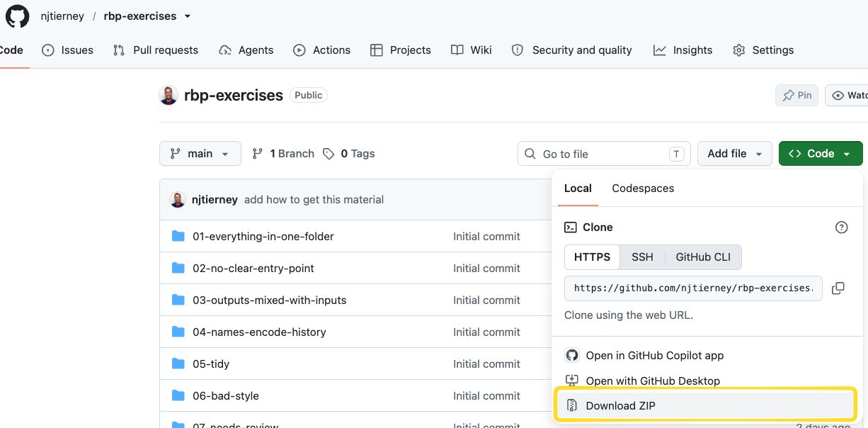
Task: Select the Local tab in Code popup
Action: pos(578,188)
